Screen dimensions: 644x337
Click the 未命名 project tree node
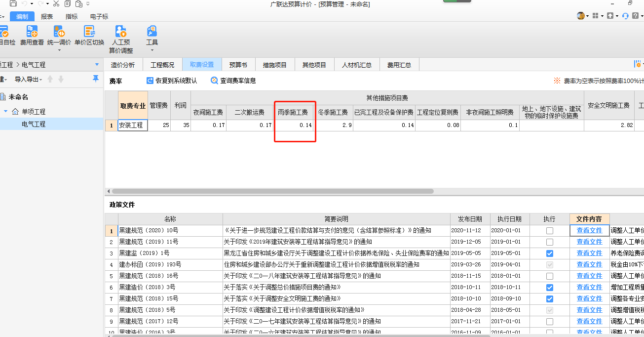pyautogui.click(x=19, y=97)
